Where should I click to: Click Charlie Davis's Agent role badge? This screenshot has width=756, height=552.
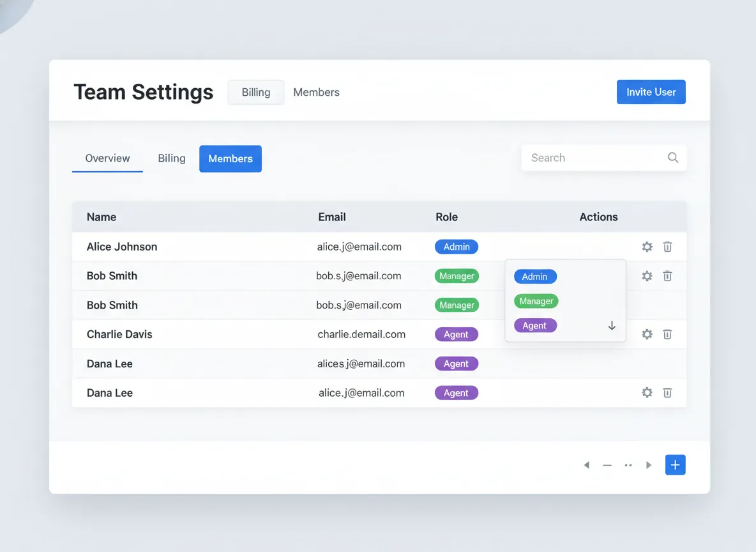point(457,334)
